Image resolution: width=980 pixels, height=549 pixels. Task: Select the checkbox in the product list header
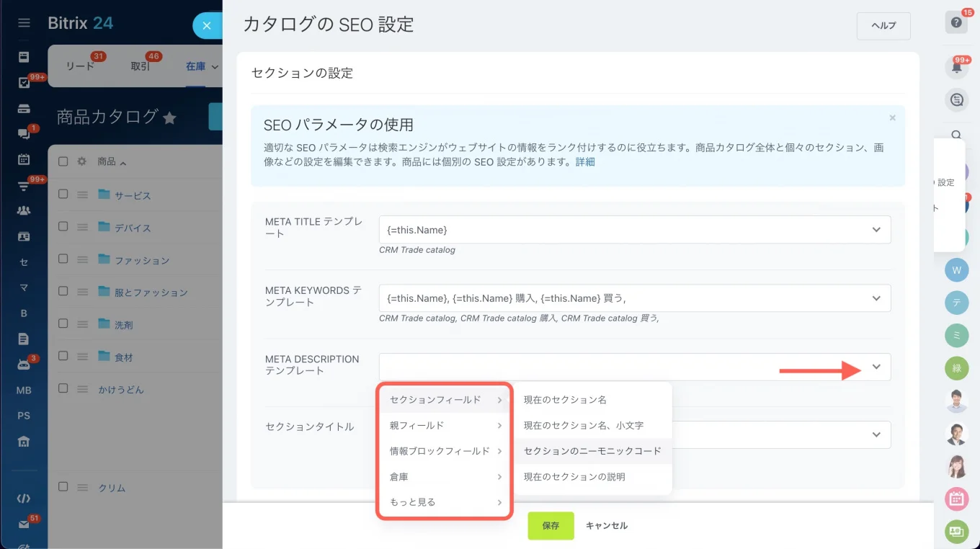pos(63,161)
